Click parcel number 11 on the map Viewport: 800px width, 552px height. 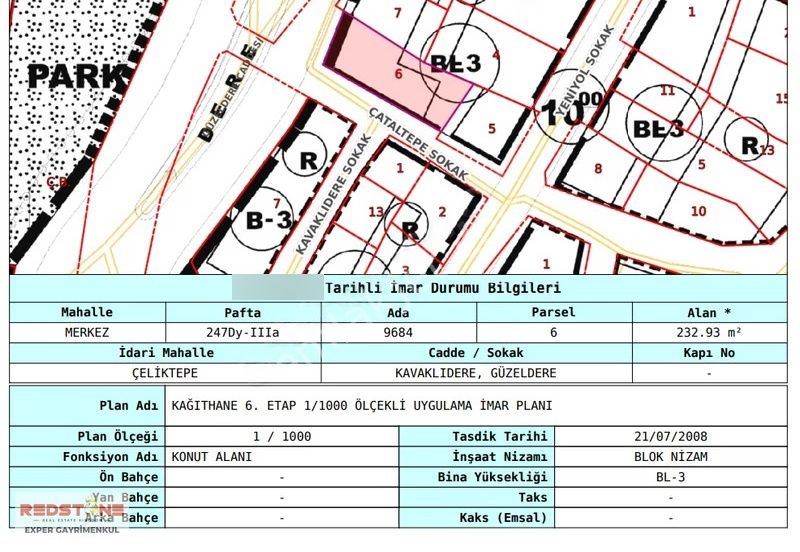pos(667,91)
